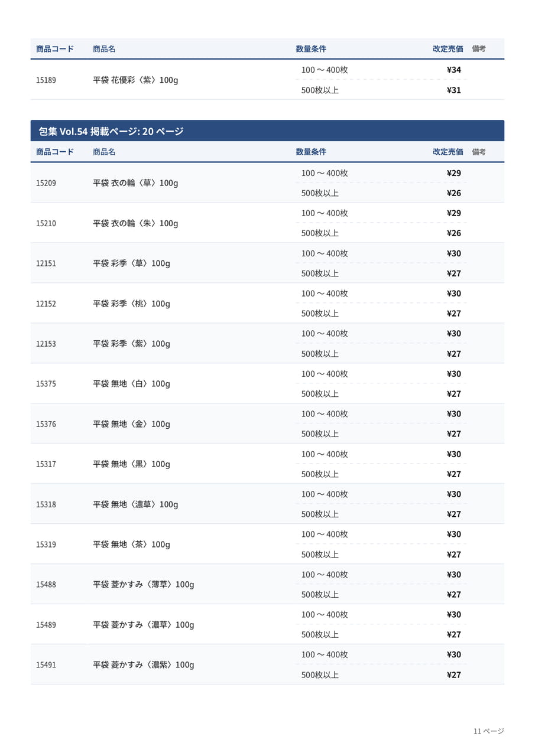Select the 包集 Vol.54 section header
This screenshot has height=756, width=535.
tap(267, 131)
